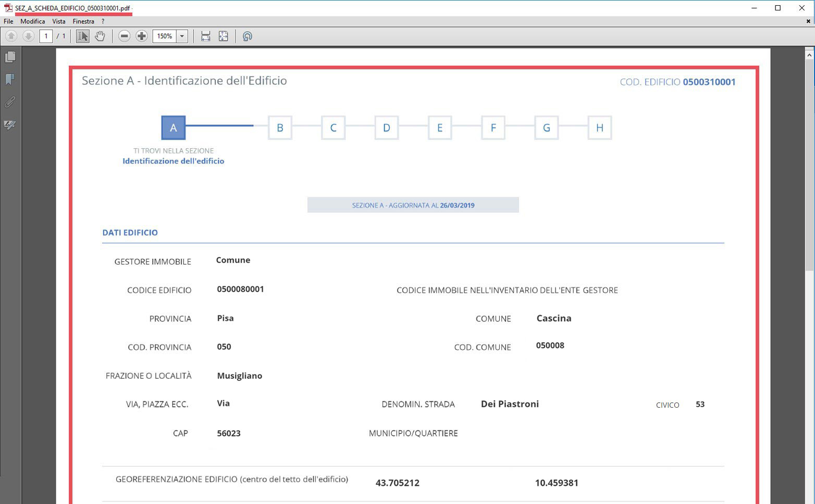The width and height of the screenshot is (815, 504).
Task: Open the File menu
Action: point(8,21)
